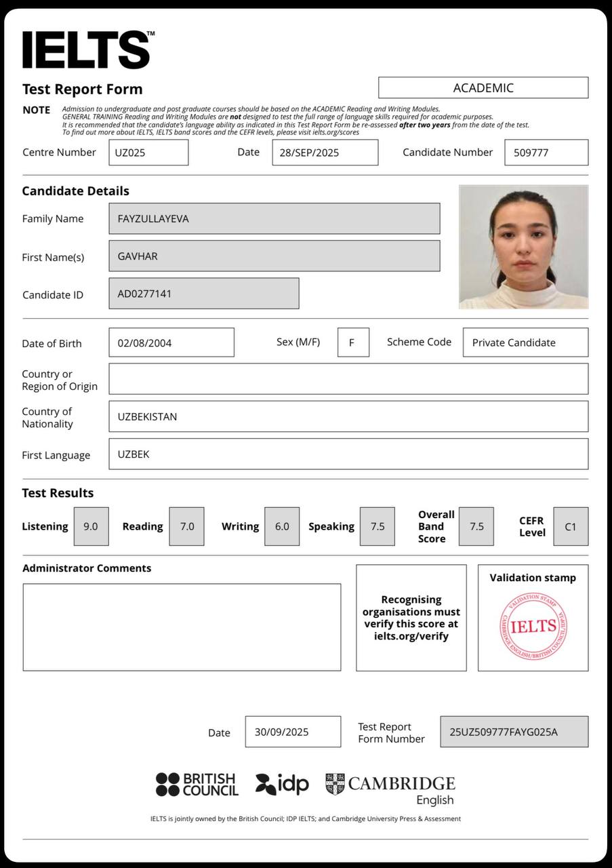Click the Date of Birth field
The height and width of the screenshot is (868, 612).
click(x=171, y=342)
